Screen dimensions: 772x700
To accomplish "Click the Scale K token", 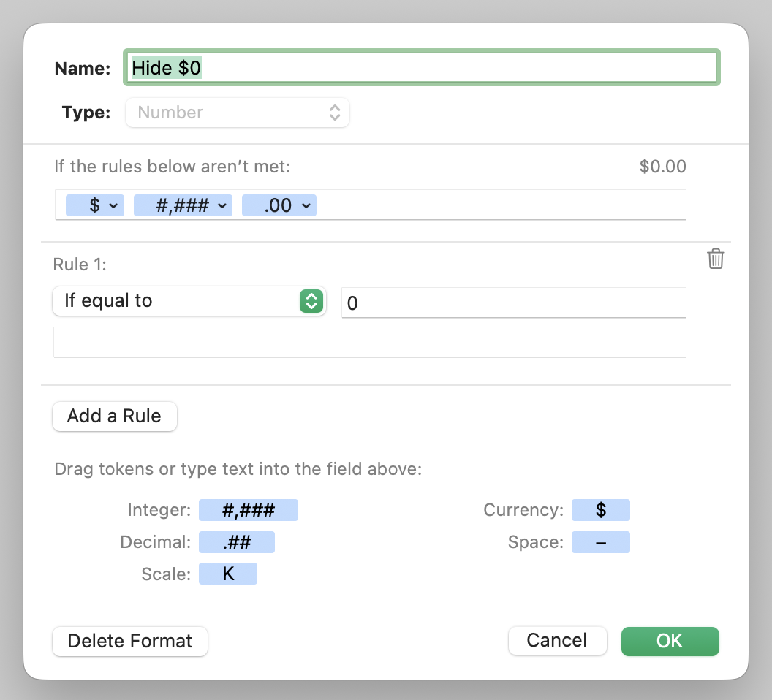I will (227, 574).
